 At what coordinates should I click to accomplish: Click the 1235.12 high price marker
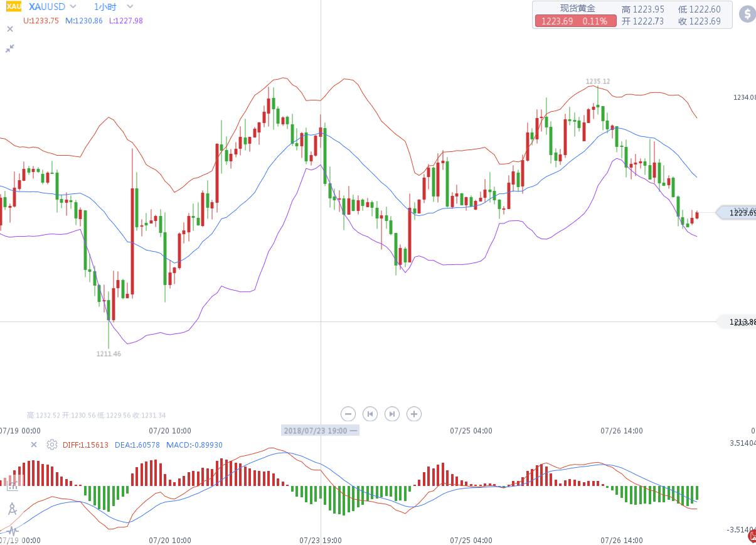[597, 82]
